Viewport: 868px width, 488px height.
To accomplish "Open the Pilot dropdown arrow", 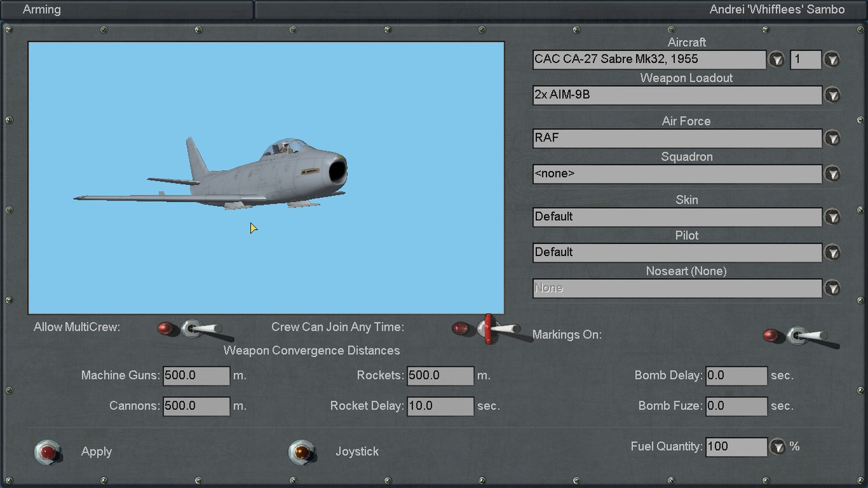I will click(832, 253).
